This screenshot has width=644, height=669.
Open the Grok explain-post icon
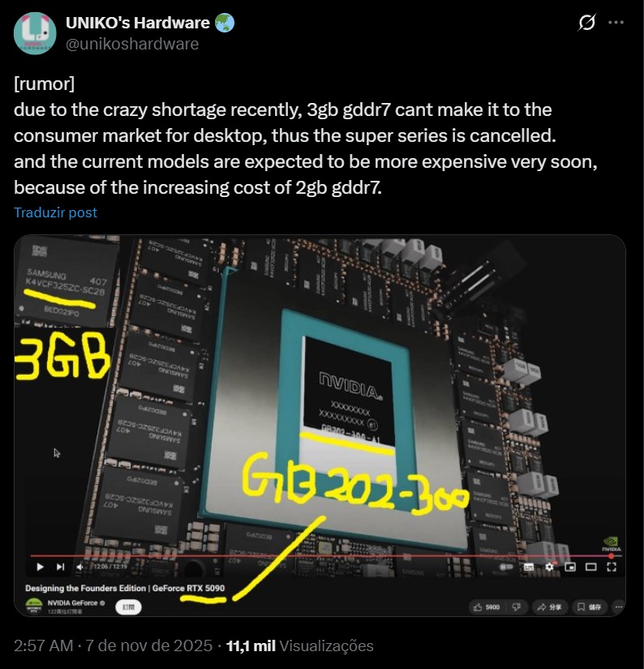586,22
